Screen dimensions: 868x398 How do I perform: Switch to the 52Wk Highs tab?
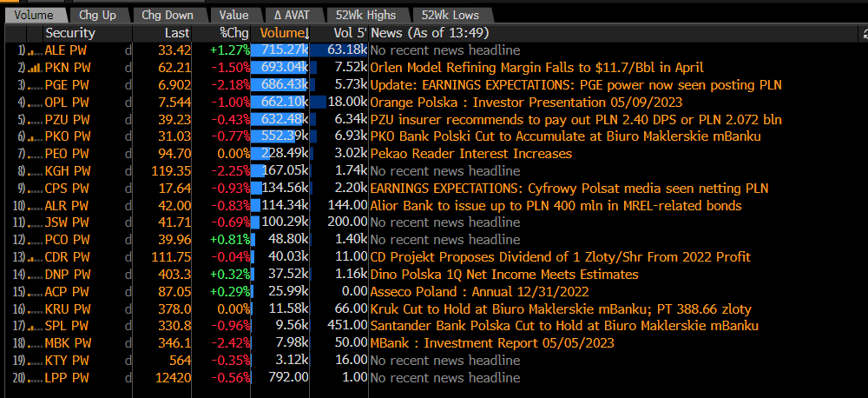point(366,16)
